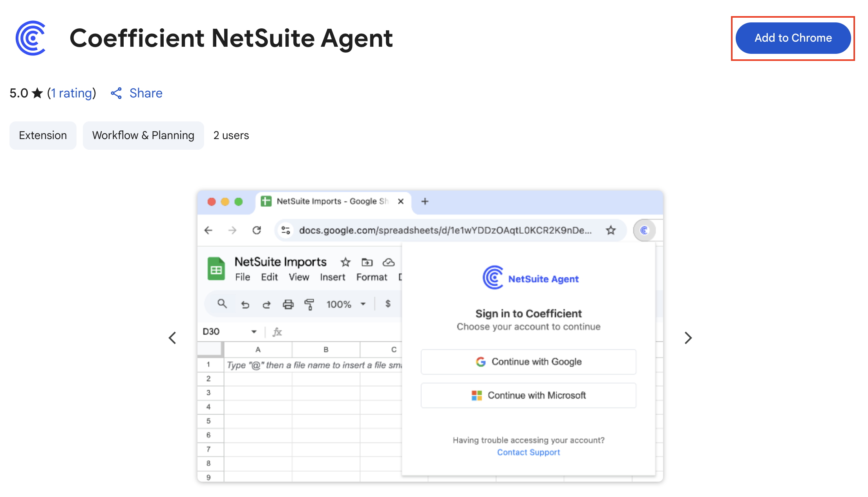This screenshot has height=497, width=868.
Task: Click the Coefficient extension icon in browser toolbar
Action: (x=644, y=230)
